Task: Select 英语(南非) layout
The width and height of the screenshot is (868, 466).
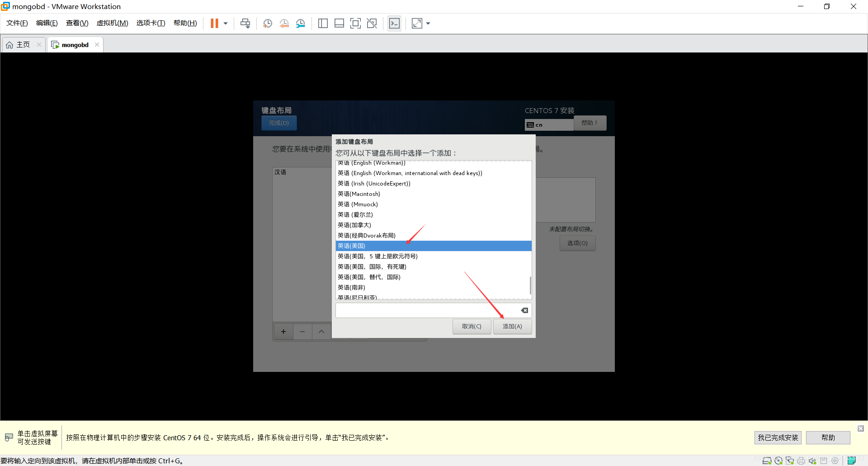Action: click(x=434, y=288)
